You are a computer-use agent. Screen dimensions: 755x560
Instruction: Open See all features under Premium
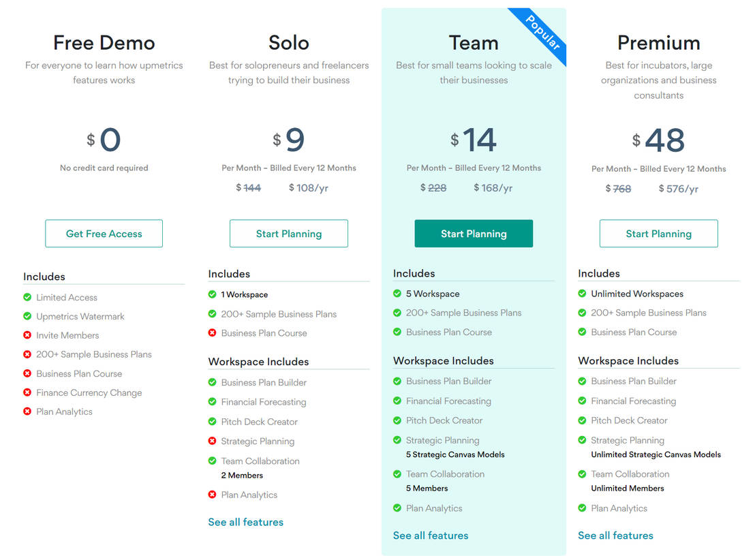tap(615, 535)
